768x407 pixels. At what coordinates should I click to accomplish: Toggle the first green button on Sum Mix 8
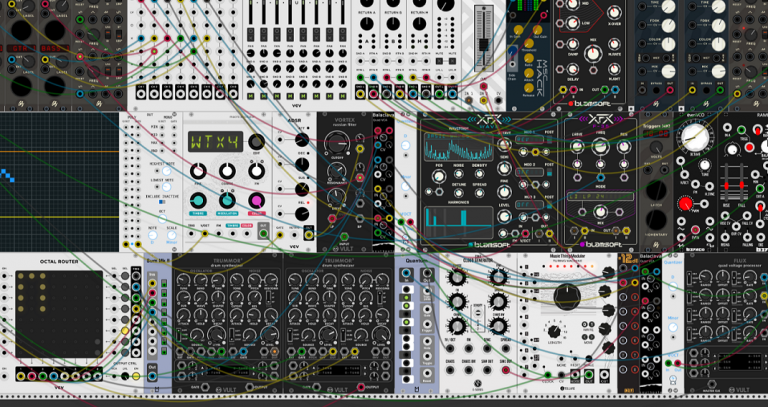pos(164,283)
